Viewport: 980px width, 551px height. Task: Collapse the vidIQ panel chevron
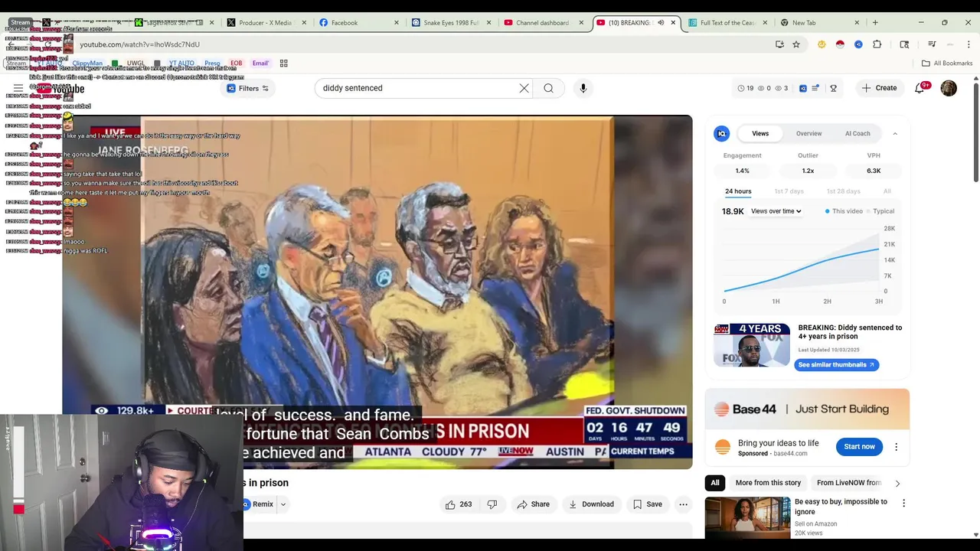tap(895, 134)
